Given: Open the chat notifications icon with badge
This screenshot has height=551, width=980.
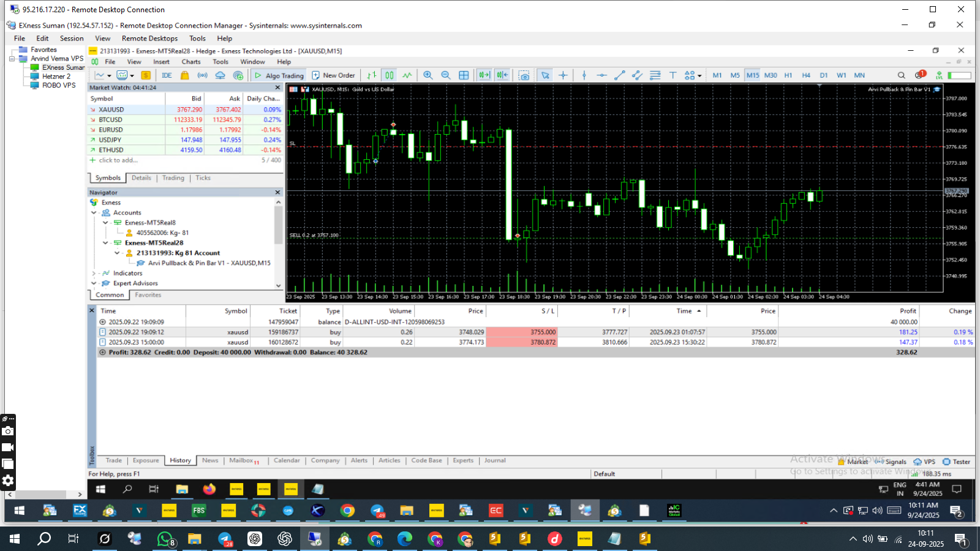Looking at the screenshot, I should click(x=920, y=75).
